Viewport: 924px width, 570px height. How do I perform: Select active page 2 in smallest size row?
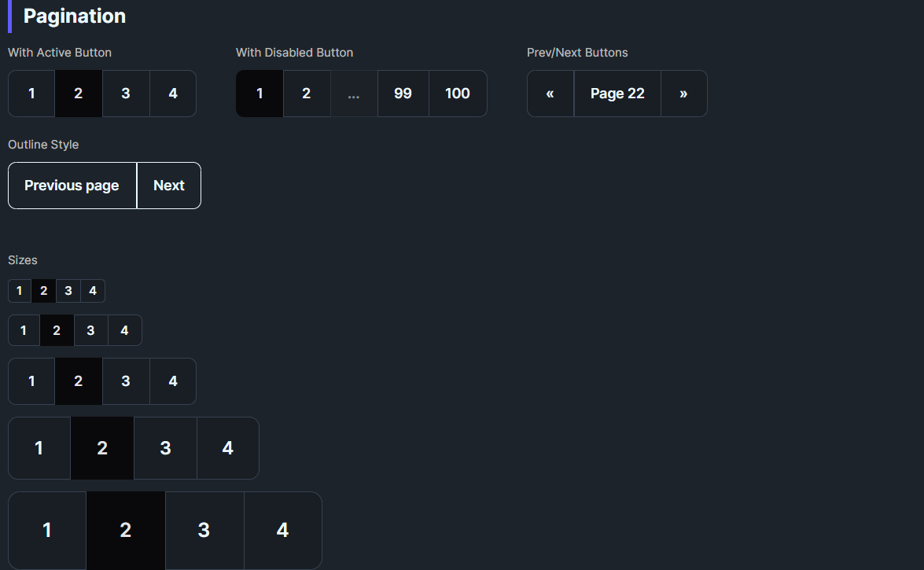[x=43, y=290]
